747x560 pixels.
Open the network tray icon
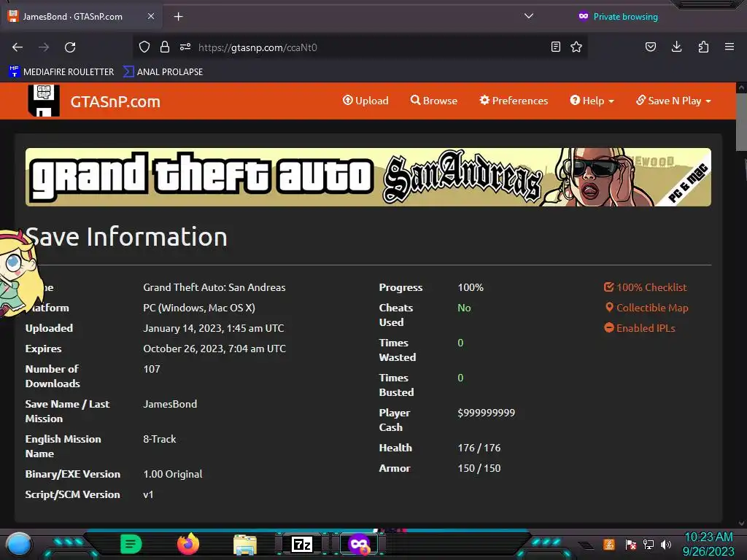click(649, 544)
